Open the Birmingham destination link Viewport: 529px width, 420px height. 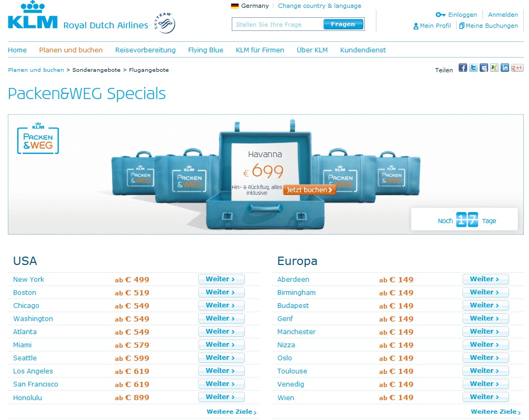296,293
